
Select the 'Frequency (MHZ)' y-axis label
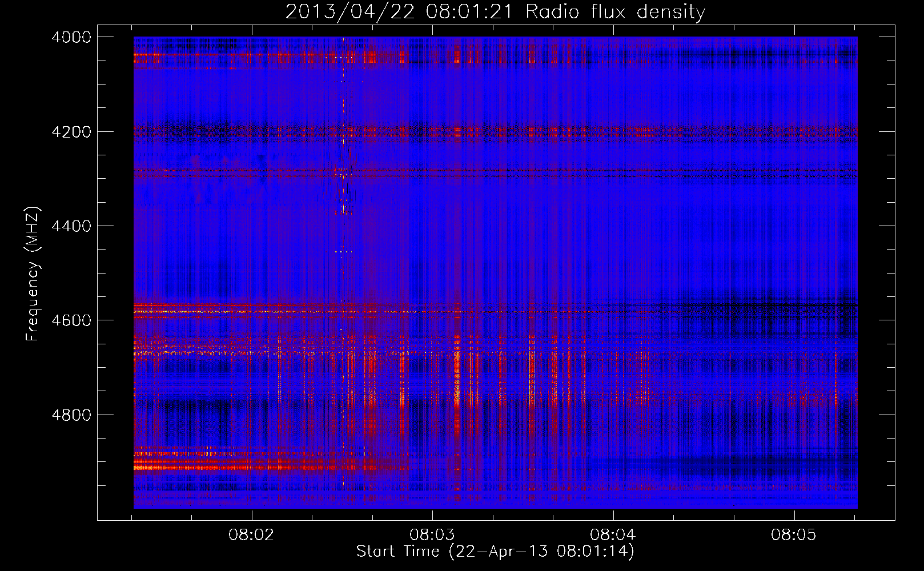[33, 274]
